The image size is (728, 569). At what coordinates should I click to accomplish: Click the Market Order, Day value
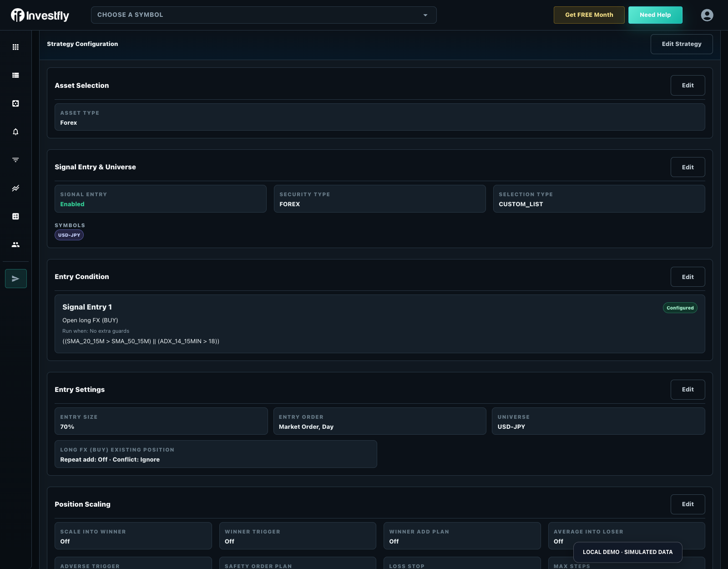click(306, 427)
